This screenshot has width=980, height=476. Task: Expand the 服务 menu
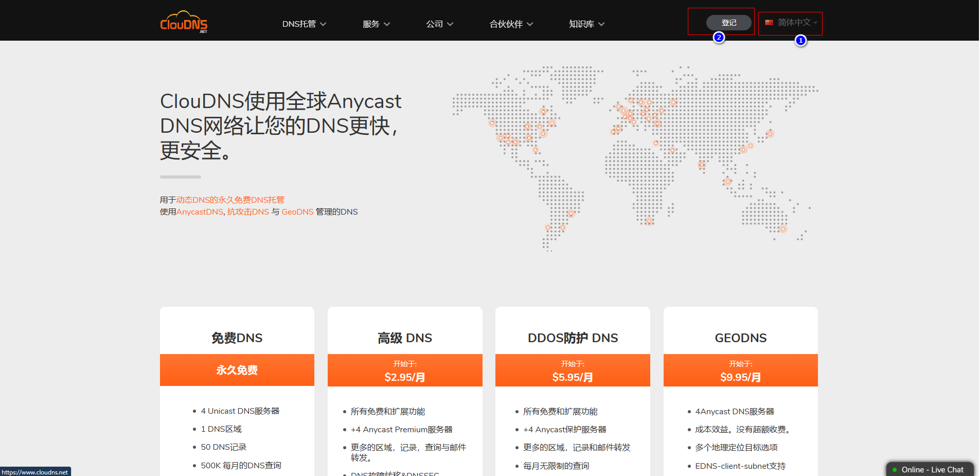click(376, 24)
